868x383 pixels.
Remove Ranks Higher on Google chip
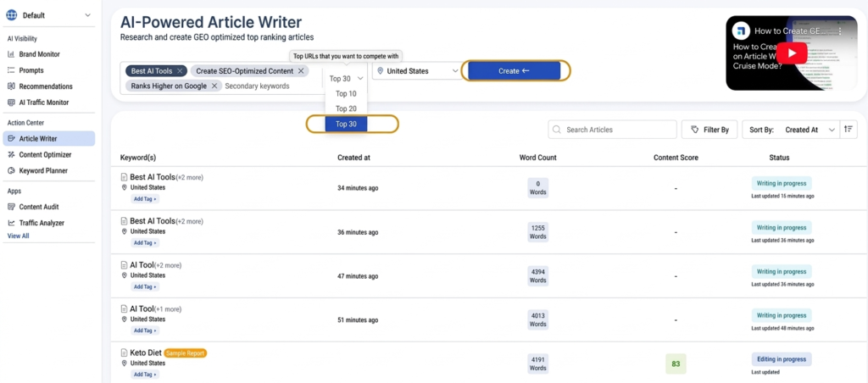pos(214,86)
